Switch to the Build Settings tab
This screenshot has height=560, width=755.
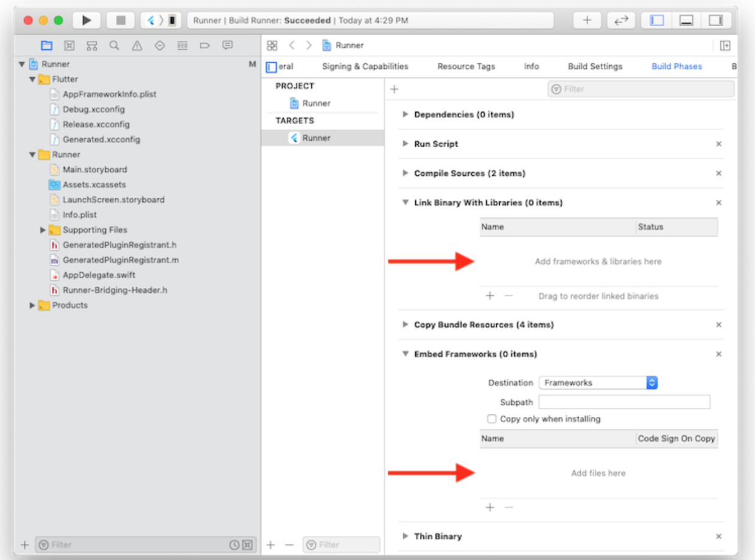tap(595, 66)
